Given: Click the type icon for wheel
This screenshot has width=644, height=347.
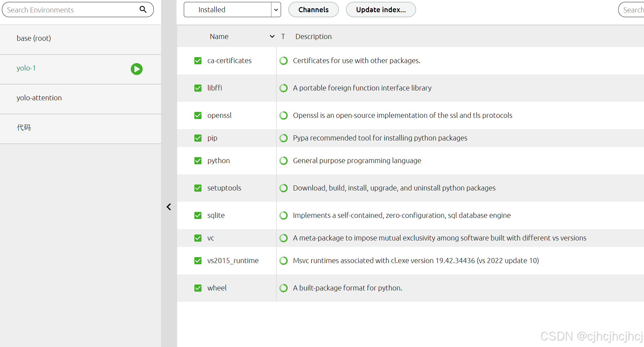Looking at the screenshot, I should click(284, 288).
